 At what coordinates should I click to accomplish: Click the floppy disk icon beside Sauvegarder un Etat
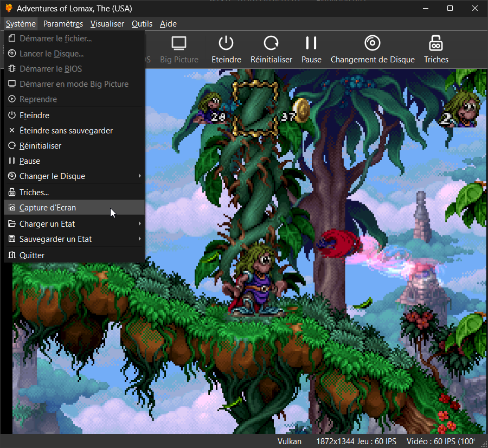point(12,239)
